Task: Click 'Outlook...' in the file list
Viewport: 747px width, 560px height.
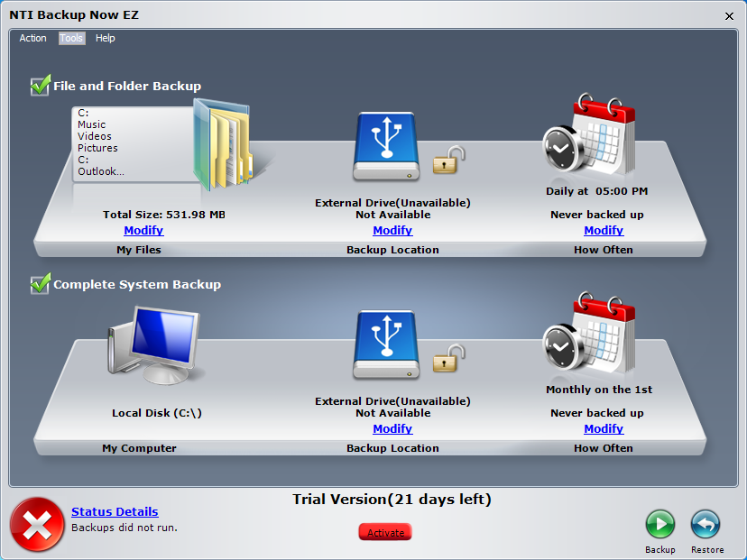Action: (101, 171)
